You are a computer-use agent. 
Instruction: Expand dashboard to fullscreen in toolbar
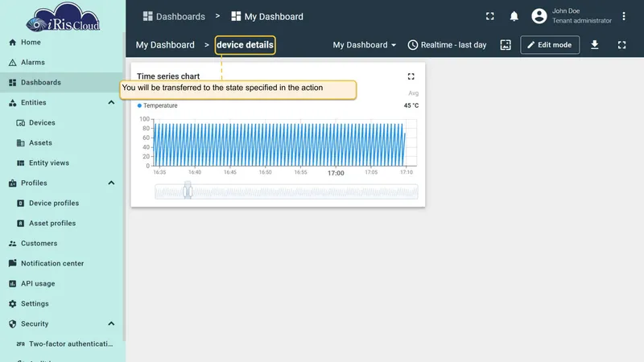(621, 45)
